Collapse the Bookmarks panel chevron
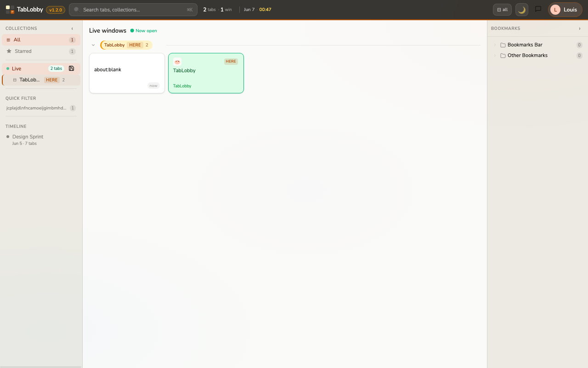 [x=580, y=29]
